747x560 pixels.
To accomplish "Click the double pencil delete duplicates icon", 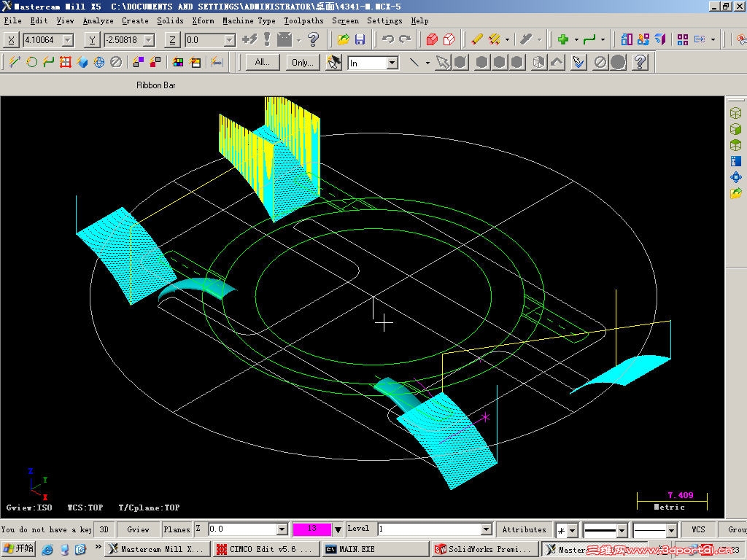I will pos(495,39).
